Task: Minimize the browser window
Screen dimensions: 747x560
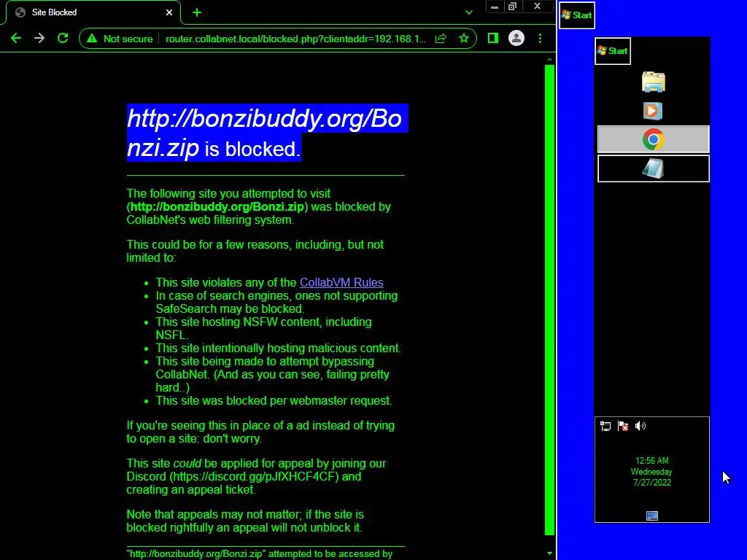Action: pos(495,7)
